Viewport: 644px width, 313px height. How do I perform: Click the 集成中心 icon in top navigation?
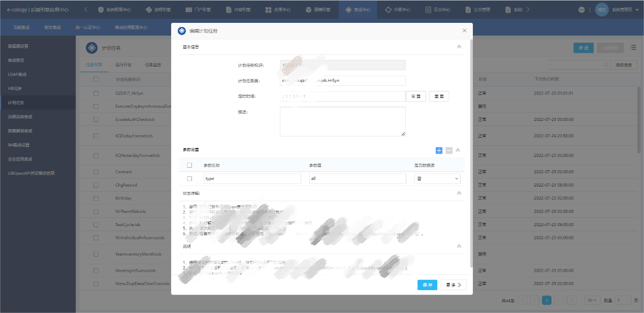348,10
